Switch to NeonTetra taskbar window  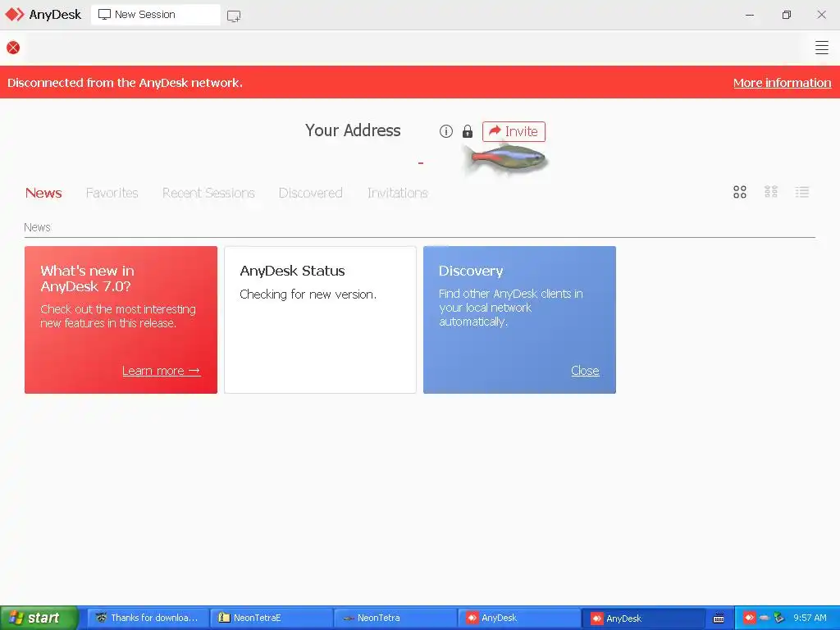pos(395,618)
